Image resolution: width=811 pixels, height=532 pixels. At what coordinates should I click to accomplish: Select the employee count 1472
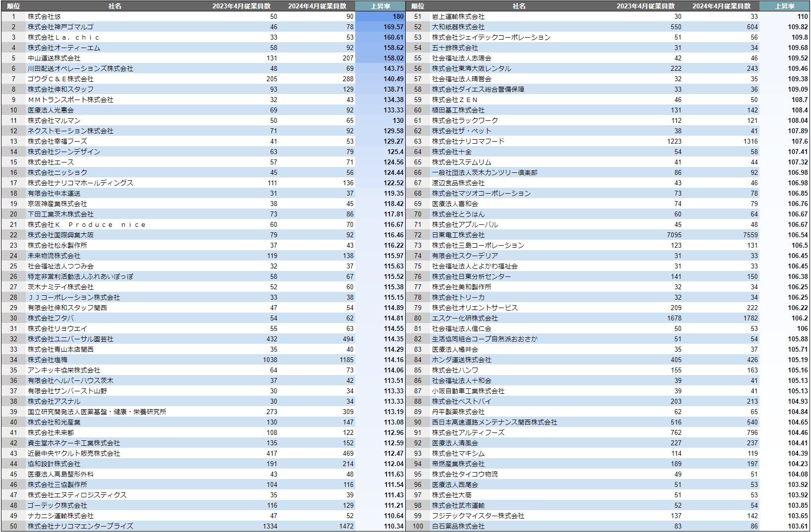[346, 526]
